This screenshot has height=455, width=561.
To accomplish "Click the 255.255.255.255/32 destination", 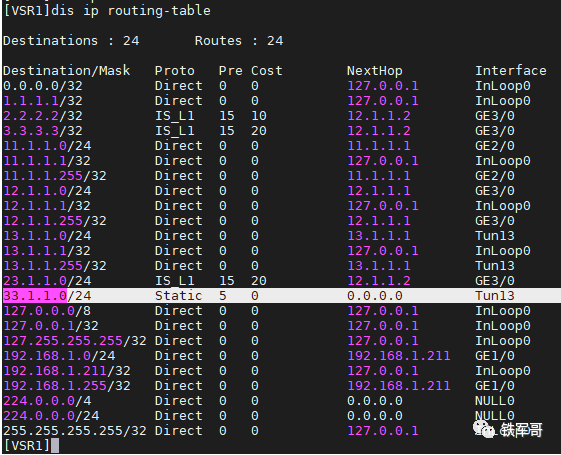I will tap(75, 431).
